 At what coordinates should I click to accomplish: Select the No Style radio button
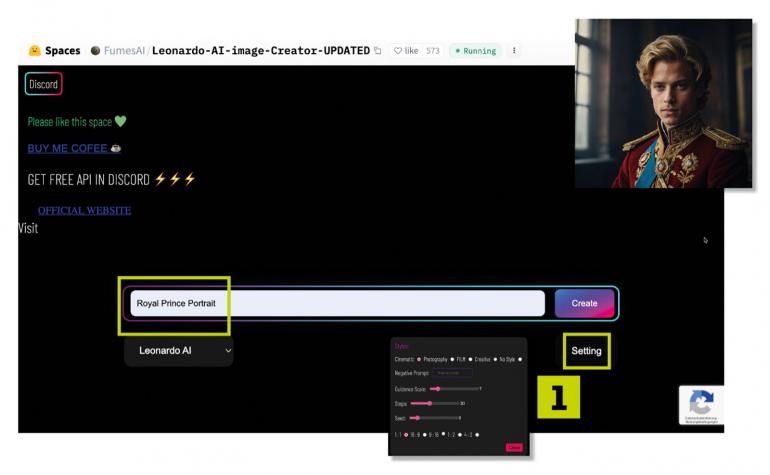click(x=520, y=360)
